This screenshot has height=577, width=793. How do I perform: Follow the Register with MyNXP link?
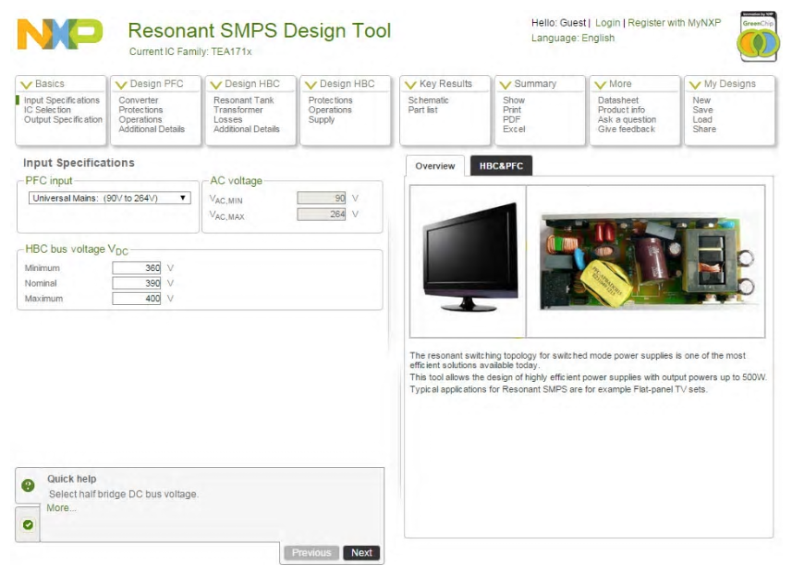(674, 22)
